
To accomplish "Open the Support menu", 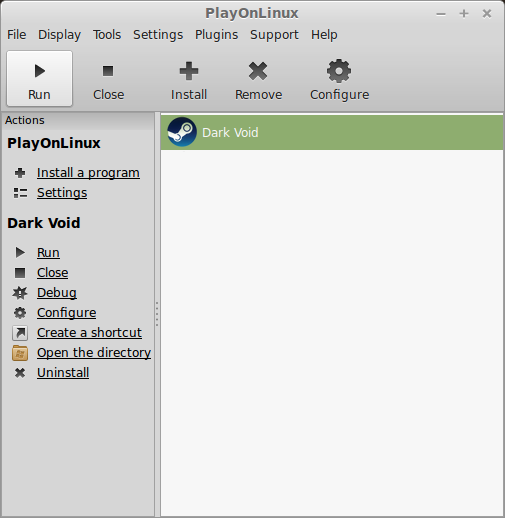I will [x=275, y=35].
